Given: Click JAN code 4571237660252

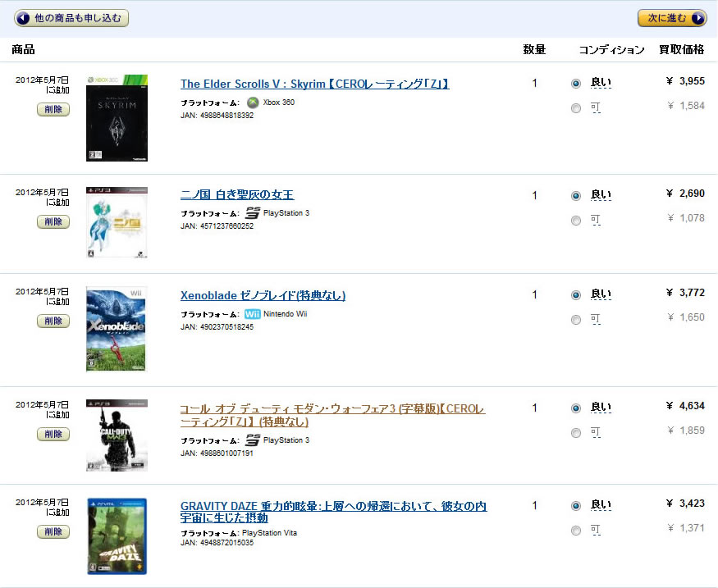Looking at the screenshot, I should click(226, 226).
